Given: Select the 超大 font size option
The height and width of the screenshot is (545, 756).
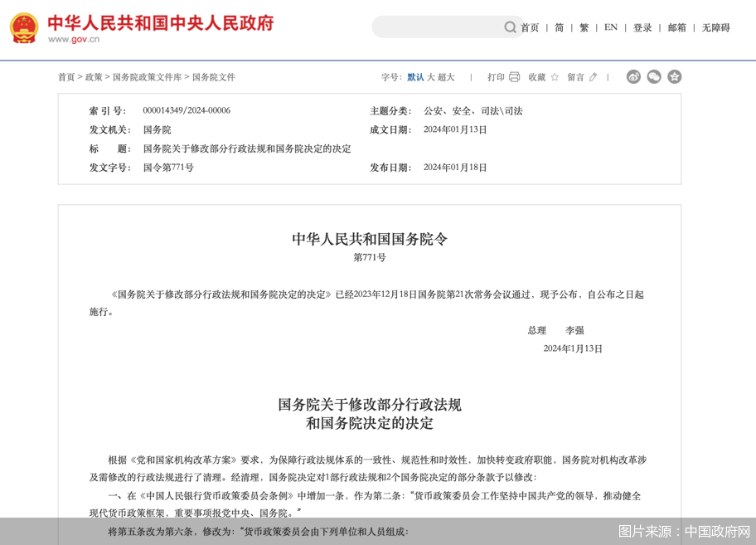Looking at the screenshot, I should tap(448, 76).
